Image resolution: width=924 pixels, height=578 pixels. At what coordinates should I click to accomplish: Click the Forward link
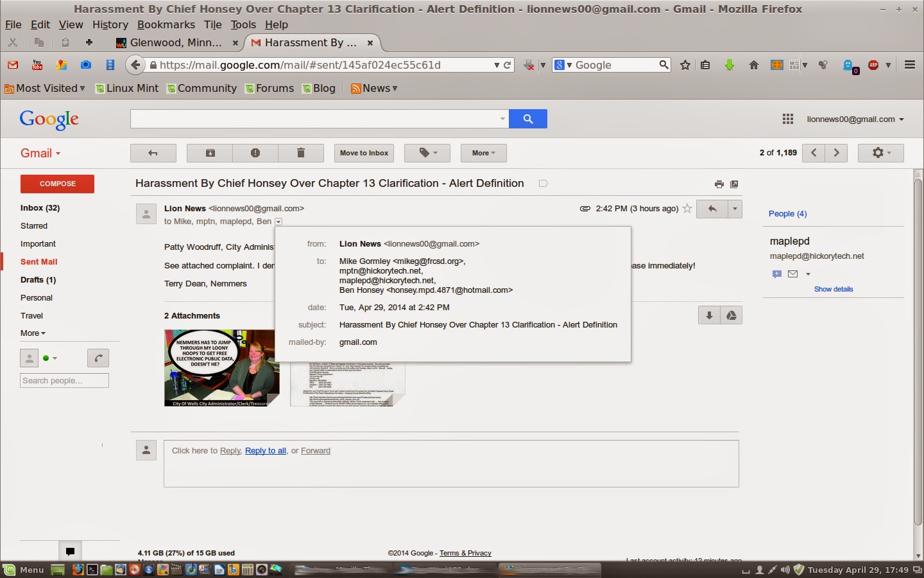316,451
